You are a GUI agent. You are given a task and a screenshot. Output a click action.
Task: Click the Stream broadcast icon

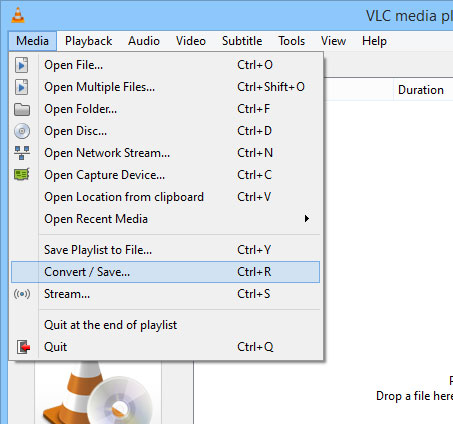coord(22,294)
